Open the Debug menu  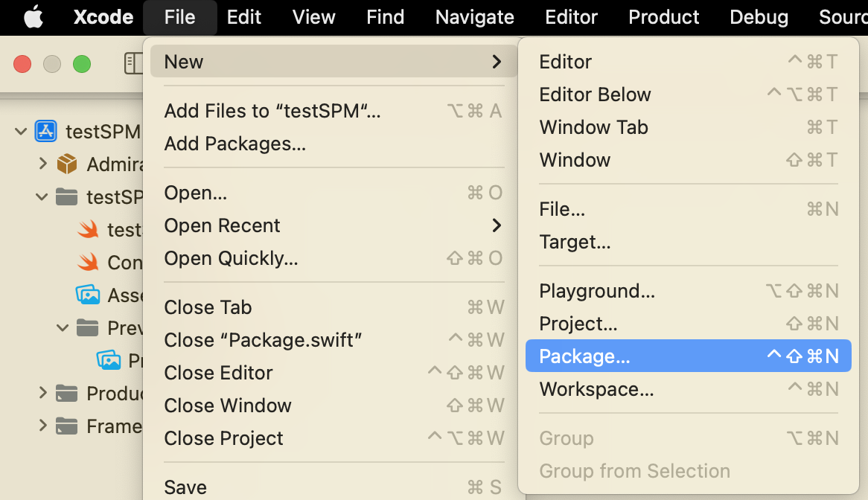pyautogui.click(x=759, y=17)
